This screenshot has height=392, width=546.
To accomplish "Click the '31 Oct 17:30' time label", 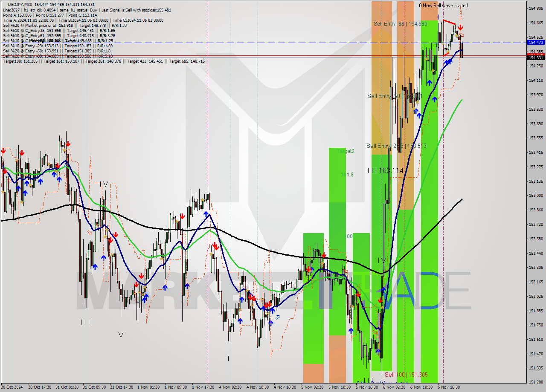I will [x=122, y=387].
